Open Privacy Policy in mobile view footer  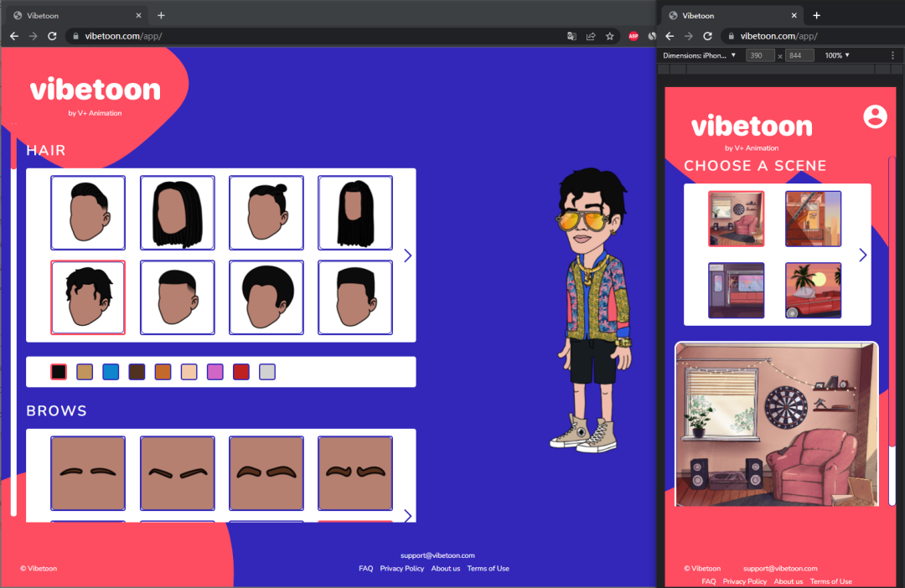pyautogui.click(x=745, y=581)
